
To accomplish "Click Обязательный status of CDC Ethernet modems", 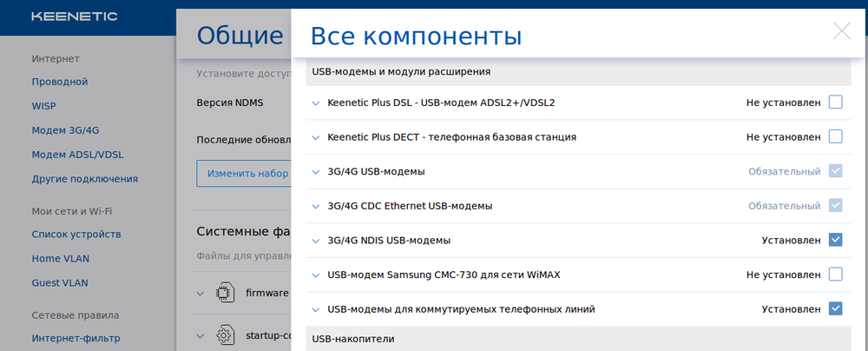I will (x=785, y=206).
